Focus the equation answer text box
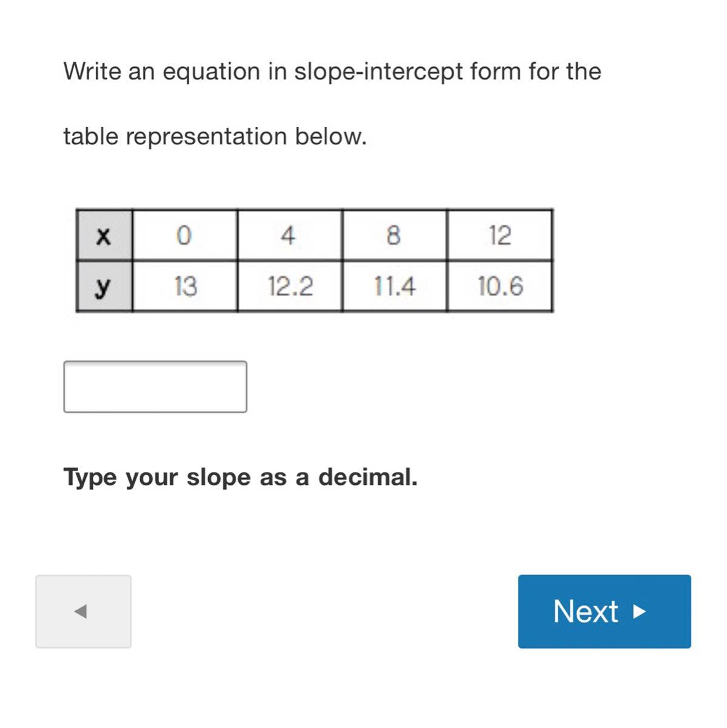 [x=155, y=387]
